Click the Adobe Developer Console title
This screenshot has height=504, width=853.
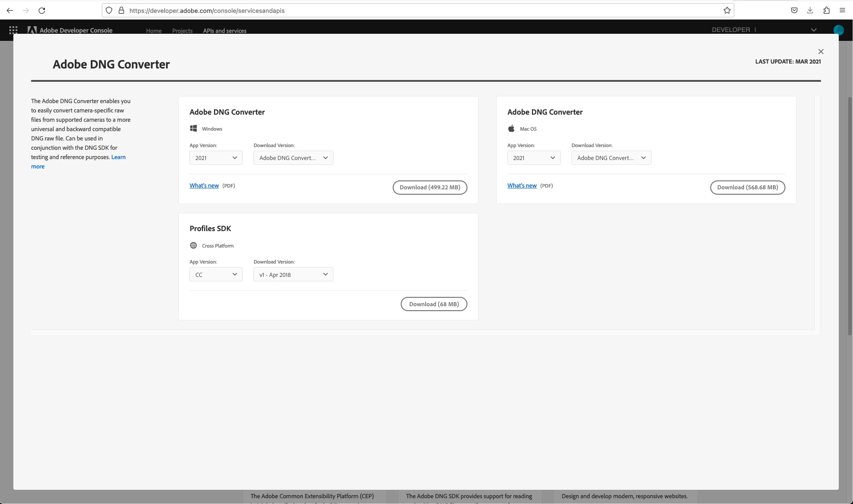tap(76, 30)
